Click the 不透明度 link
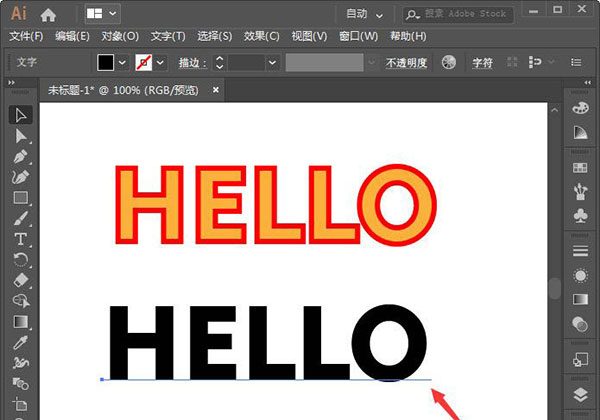Screen dimensions: 600x420 coord(406,63)
